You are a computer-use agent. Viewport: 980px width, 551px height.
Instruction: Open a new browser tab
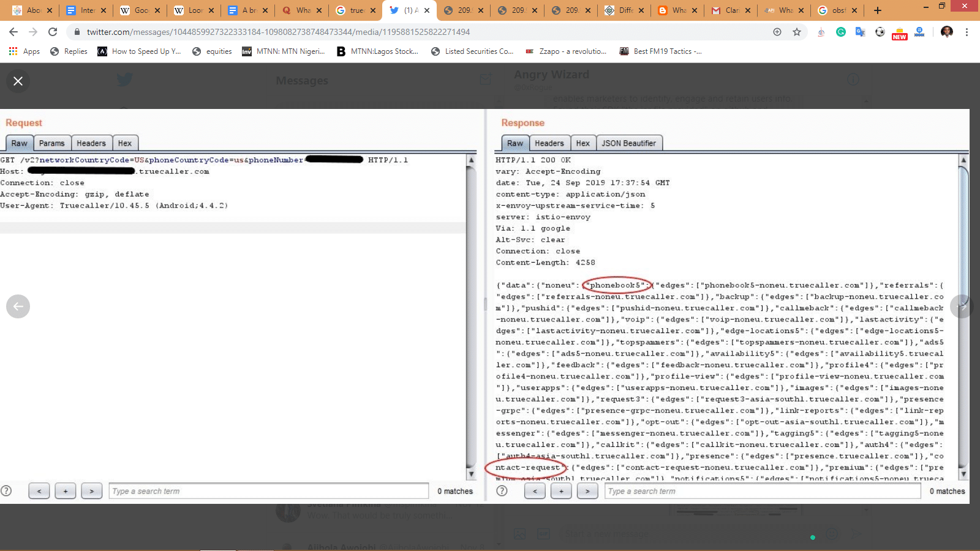click(x=878, y=10)
